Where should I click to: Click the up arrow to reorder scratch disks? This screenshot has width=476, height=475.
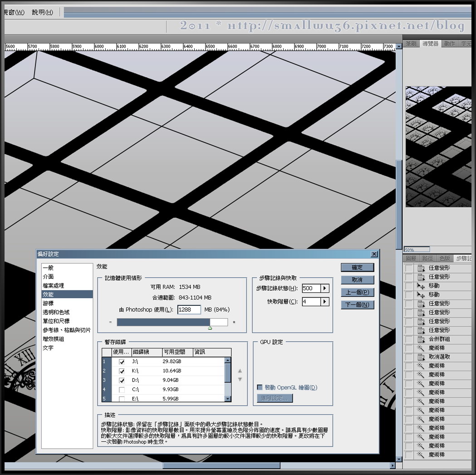tap(240, 371)
